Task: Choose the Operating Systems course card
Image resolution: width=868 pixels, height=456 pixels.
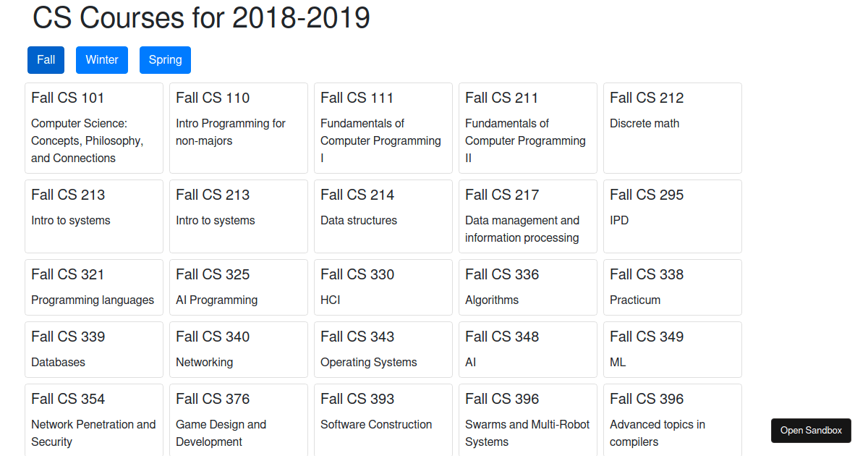Action: pyautogui.click(x=383, y=350)
